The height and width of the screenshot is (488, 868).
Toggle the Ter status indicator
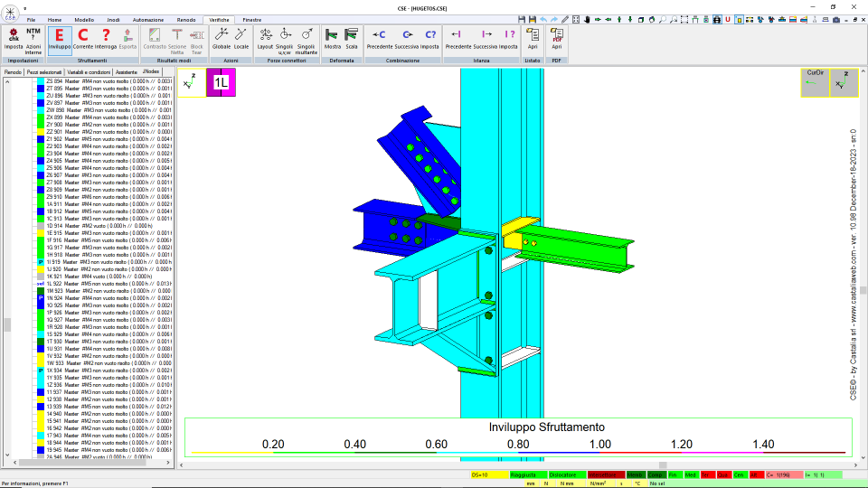pos(707,474)
